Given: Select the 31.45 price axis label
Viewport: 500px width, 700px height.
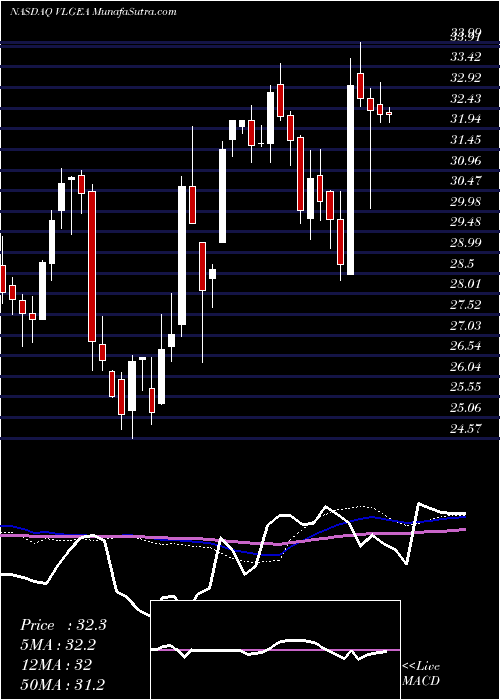Looking at the screenshot, I should 466,140.
